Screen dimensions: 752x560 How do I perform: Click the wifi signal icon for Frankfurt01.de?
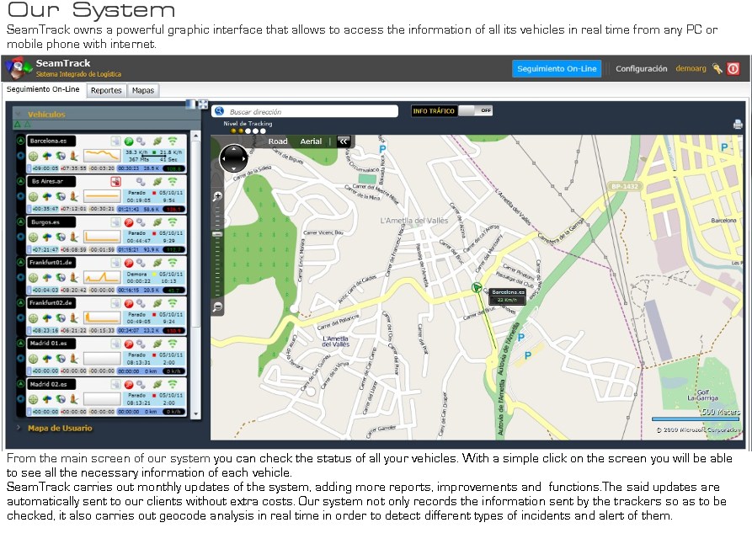coord(172,263)
